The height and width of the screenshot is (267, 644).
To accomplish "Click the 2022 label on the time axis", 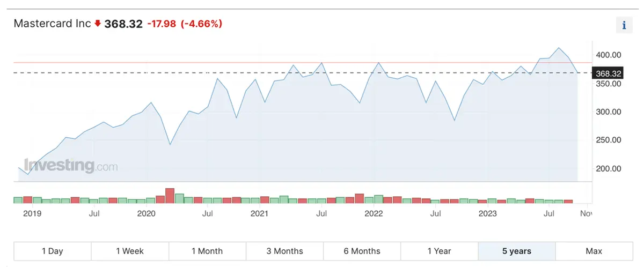I will pyautogui.click(x=374, y=214).
